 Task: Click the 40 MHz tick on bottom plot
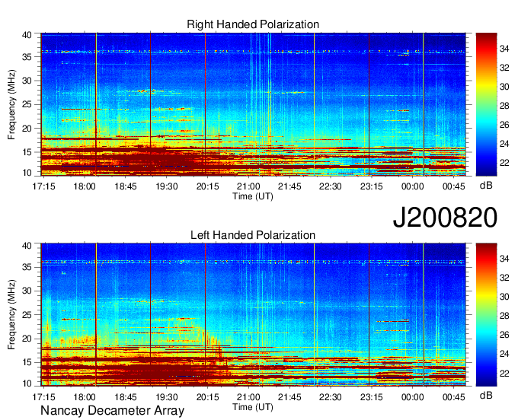click(x=27, y=246)
